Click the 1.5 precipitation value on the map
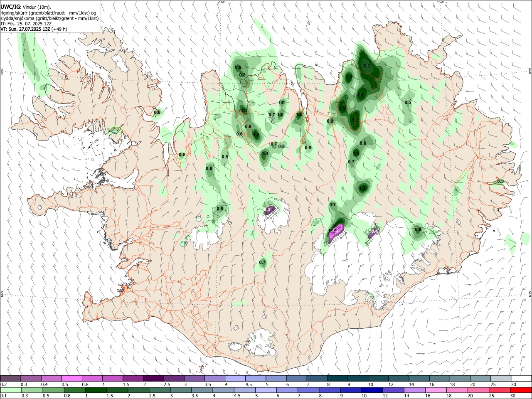Image resolution: width=532 pixels, height=399 pixels. [x=342, y=108]
